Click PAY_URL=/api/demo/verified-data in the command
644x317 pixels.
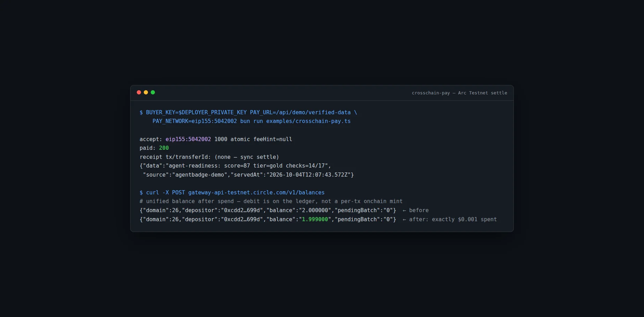[x=300, y=113]
